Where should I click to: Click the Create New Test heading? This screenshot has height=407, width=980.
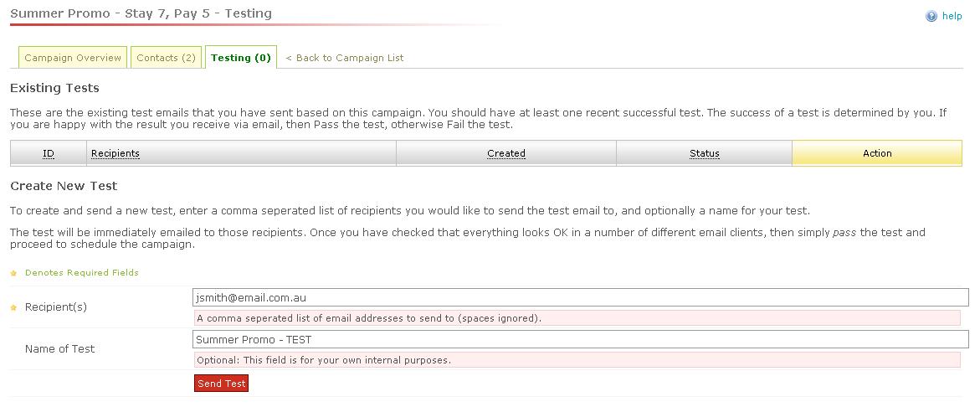(x=64, y=186)
